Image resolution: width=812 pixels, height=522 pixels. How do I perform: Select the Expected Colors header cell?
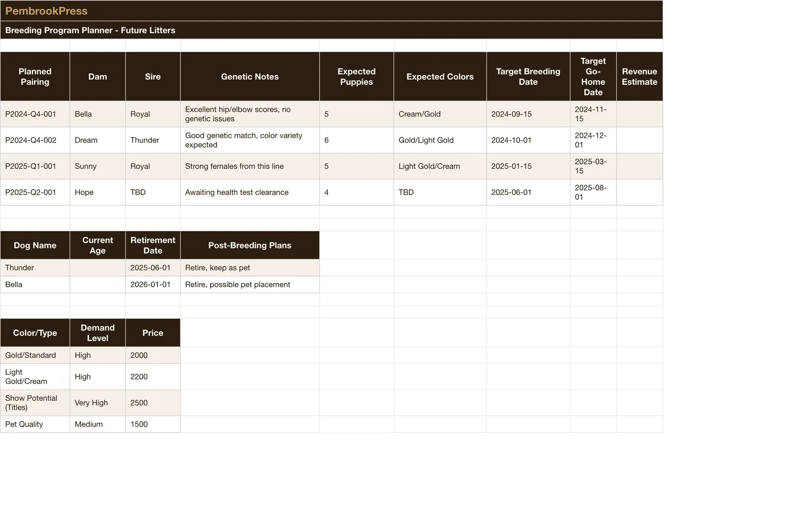click(x=440, y=77)
